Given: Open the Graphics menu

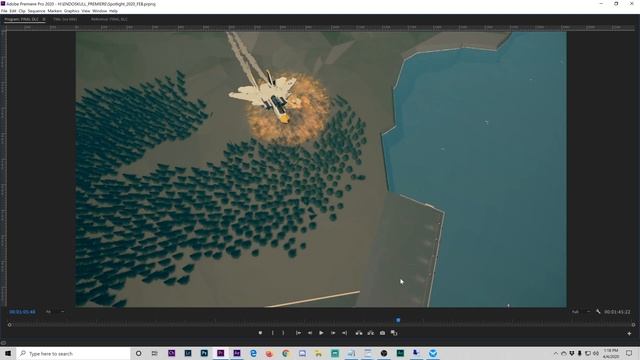Looking at the screenshot, I should pyautogui.click(x=72, y=11).
